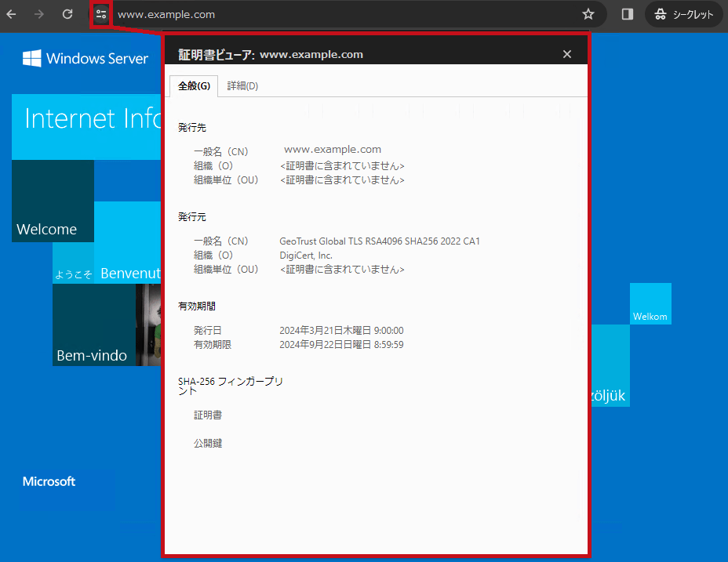Image resolution: width=728 pixels, height=562 pixels.
Task: Bookmark this page with the star icon
Action: tap(588, 14)
